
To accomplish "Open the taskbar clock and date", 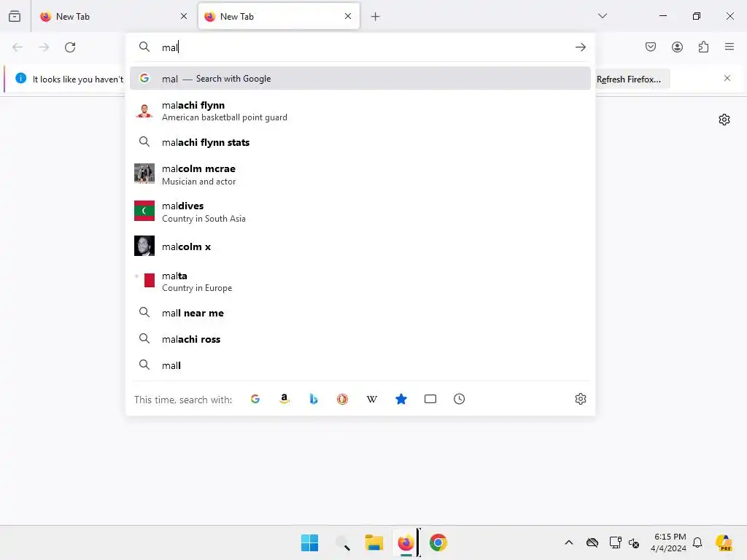I will (669, 542).
